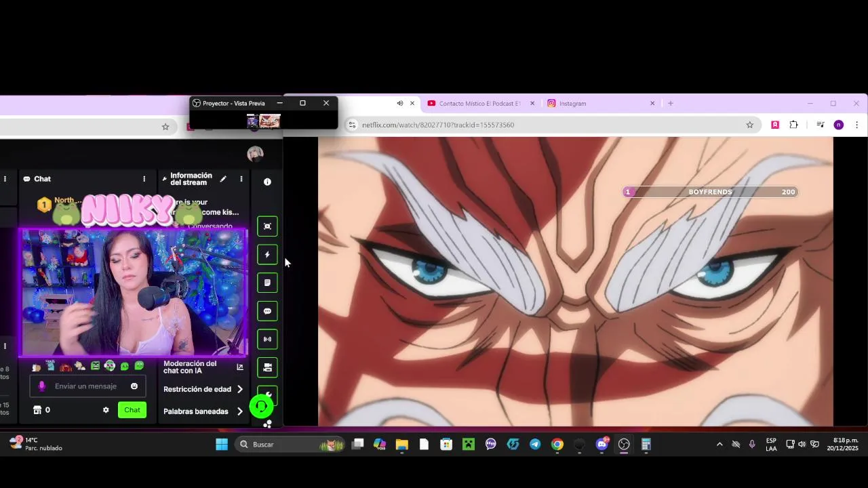Open chat settings gear icon
This screenshot has height=488, width=868.
[x=106, y=410]
